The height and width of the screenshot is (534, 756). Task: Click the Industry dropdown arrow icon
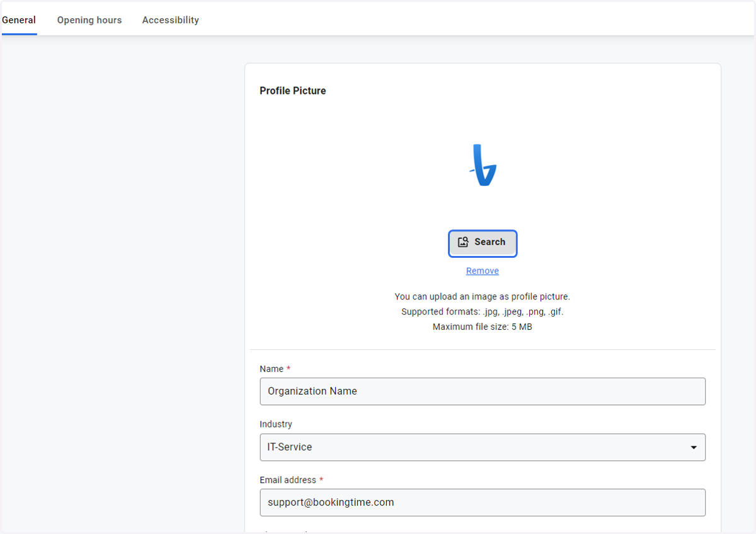[x=694, y=448]
